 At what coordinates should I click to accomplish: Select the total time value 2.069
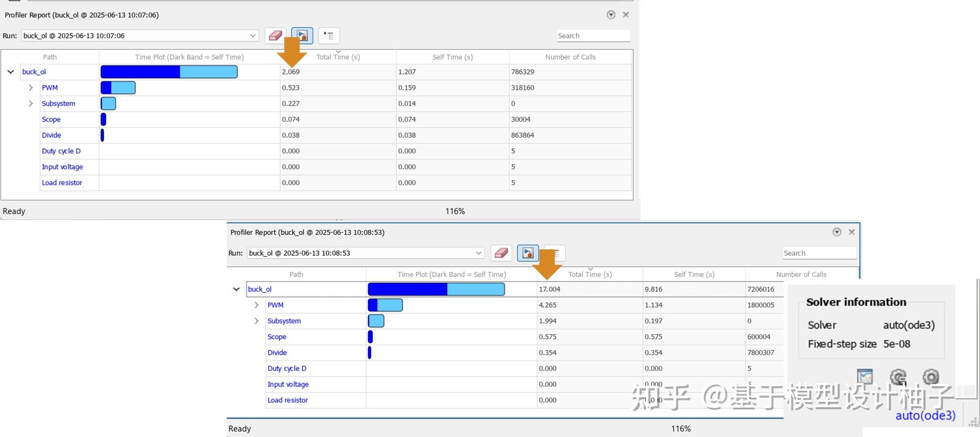[x=291, y=72]
